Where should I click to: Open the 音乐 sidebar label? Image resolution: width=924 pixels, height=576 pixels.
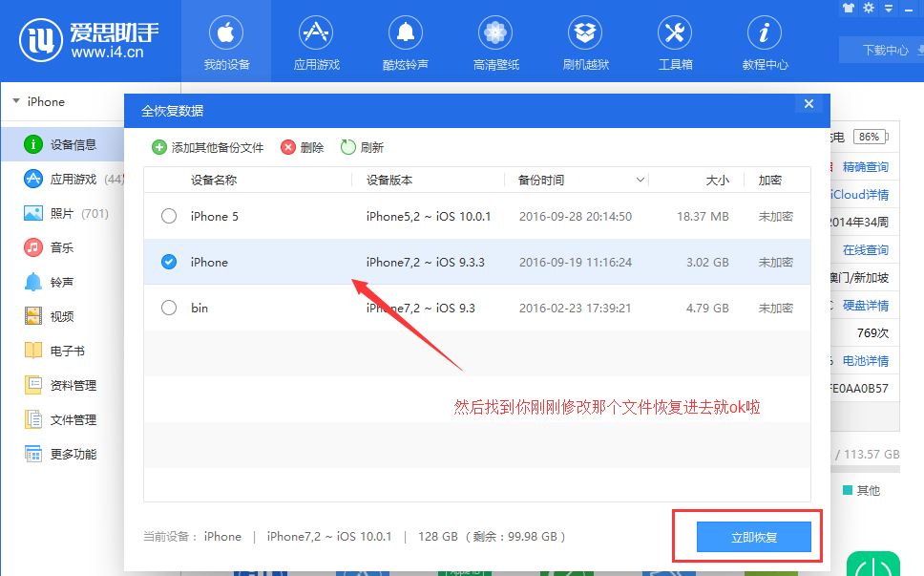[62, 247]
